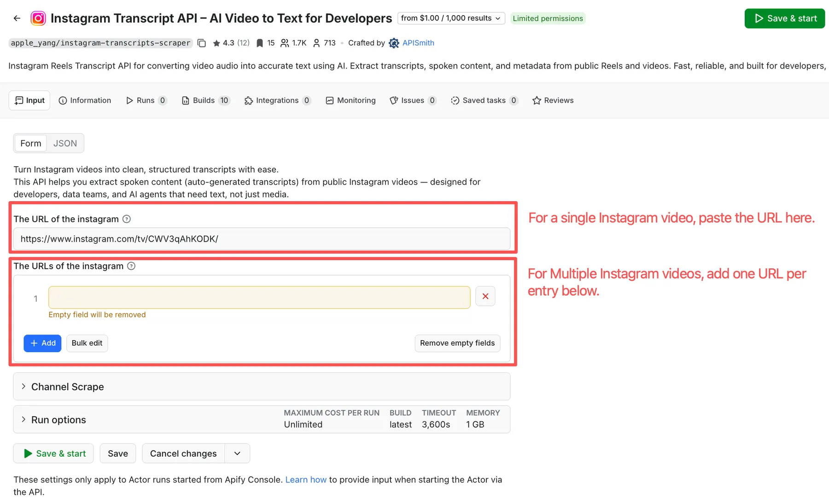Copy actor name with copy icon

point(201,43)
